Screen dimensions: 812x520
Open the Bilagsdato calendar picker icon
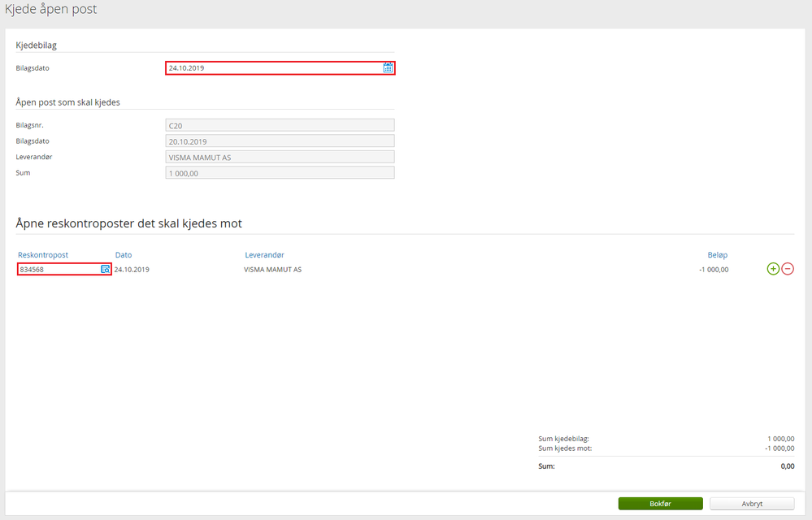coord(388,67)
